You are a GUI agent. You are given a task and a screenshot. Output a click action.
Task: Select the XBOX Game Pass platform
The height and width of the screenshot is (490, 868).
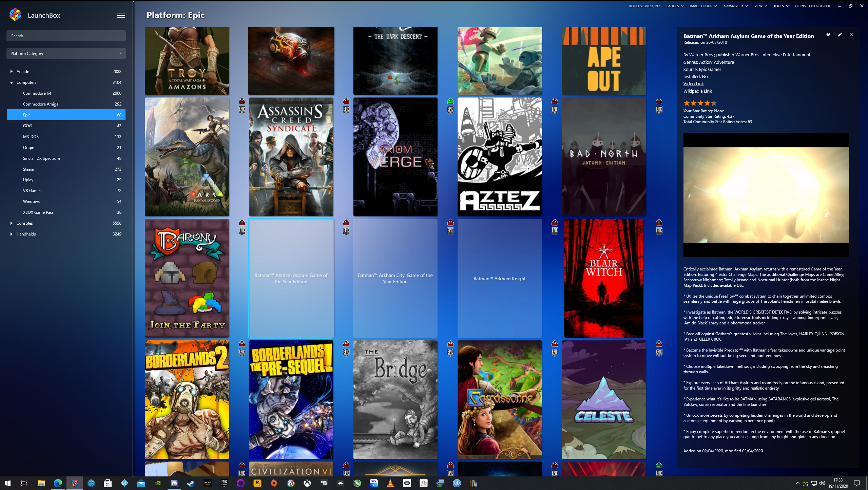click(x=66, y=212)
